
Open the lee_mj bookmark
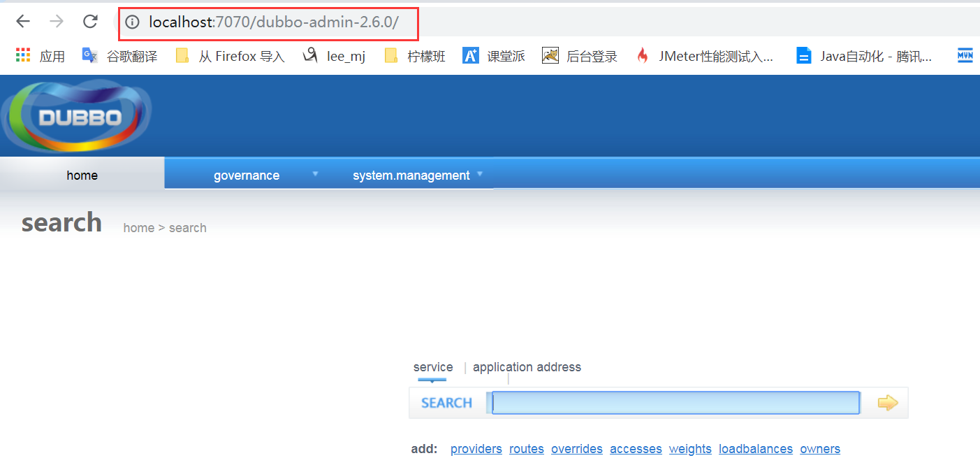[334, 56]
